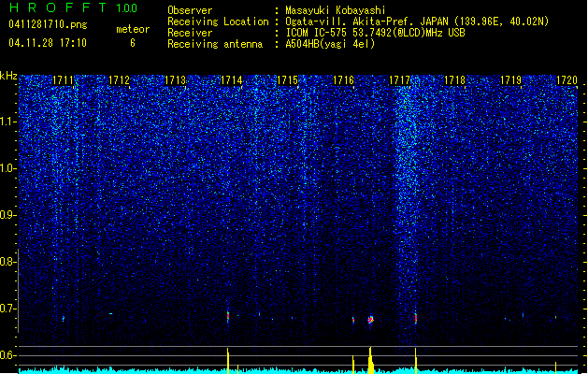This screenshot has height=374, width=588.
Task: Click the 0.6 kHz frequency tick label
Action: pos(7,355)
